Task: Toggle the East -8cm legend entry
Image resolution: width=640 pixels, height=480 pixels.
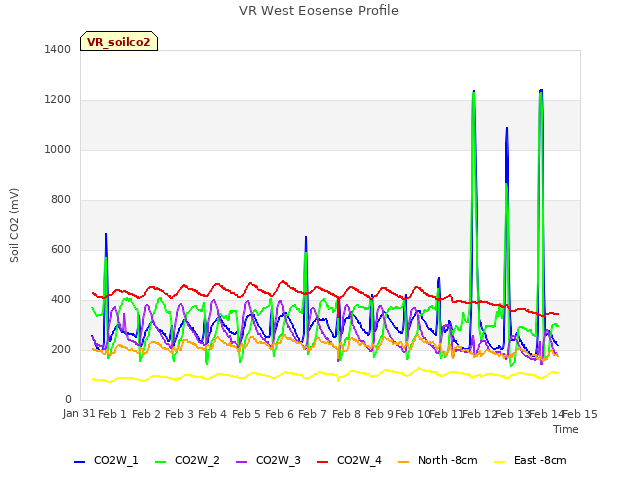Action: click(530, 460)
